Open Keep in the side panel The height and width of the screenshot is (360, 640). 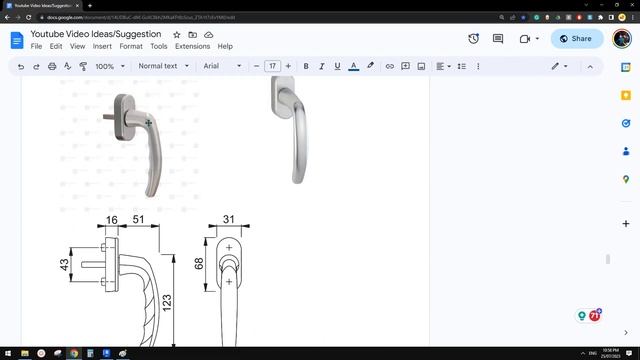tap(626, 96)
